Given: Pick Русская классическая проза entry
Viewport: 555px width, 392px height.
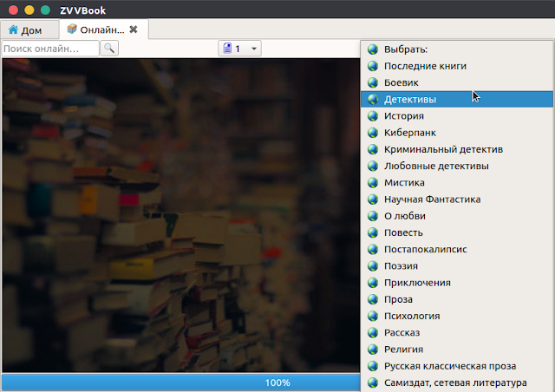Looking at the screenshot, I should coord(457,365).
